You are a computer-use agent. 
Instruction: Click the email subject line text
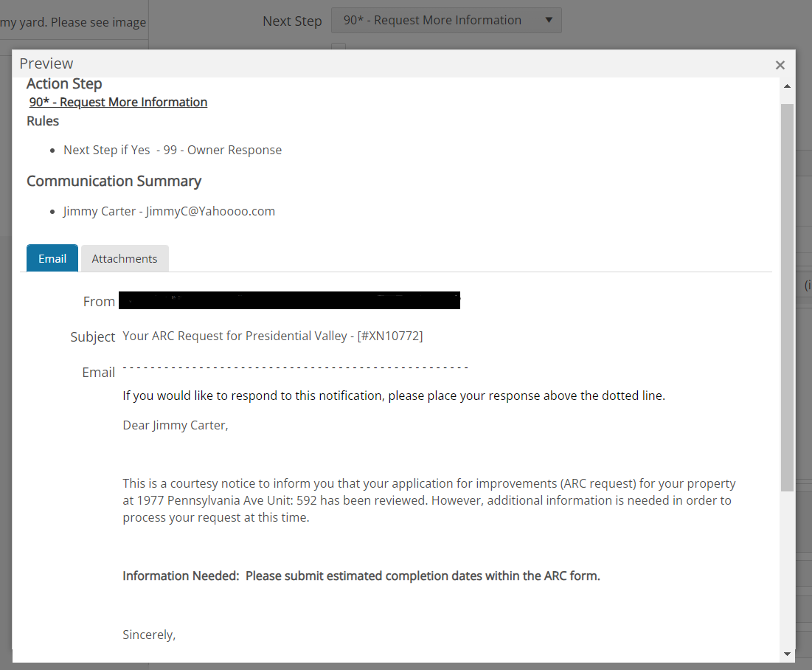tap(273, 336)
